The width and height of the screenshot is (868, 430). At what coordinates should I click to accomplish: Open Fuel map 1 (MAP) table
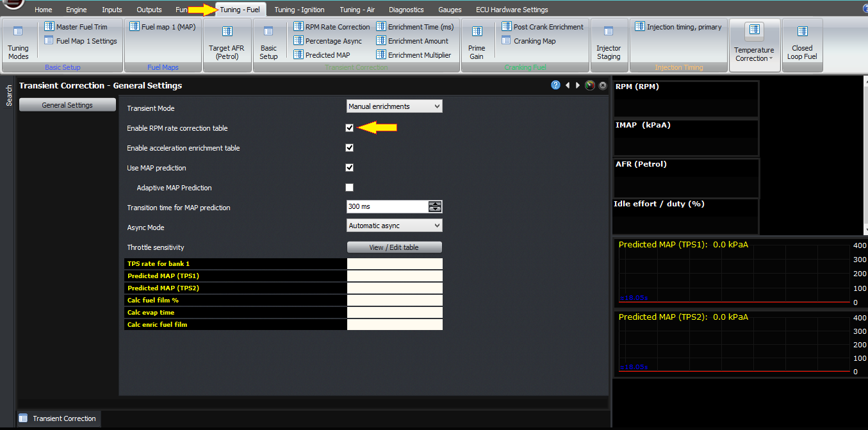point(162,27)
